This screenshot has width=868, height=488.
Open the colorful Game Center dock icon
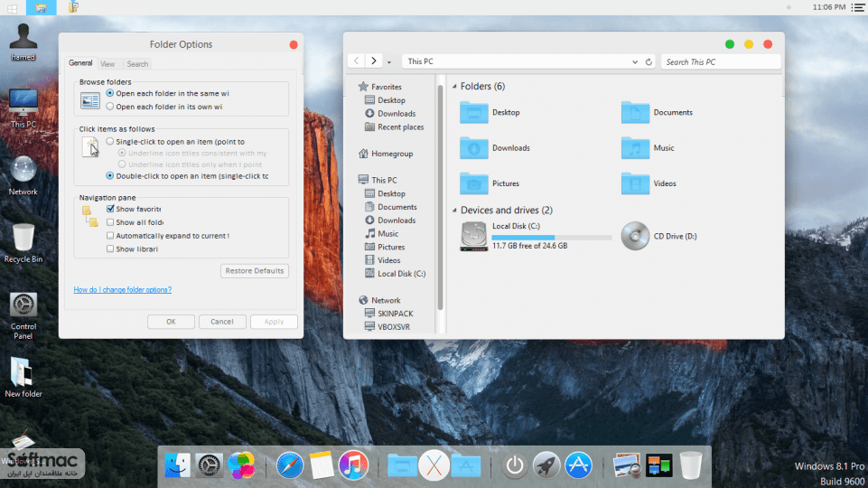[x=241, y=465]
